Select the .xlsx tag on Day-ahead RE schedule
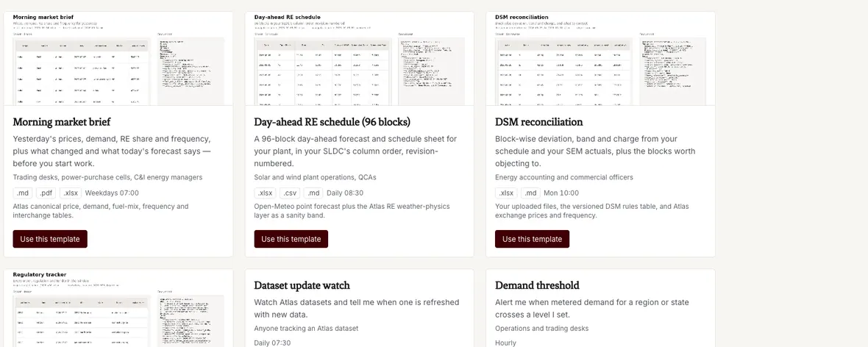This screenshot has height=347, width=868. (x=265, y=193)
